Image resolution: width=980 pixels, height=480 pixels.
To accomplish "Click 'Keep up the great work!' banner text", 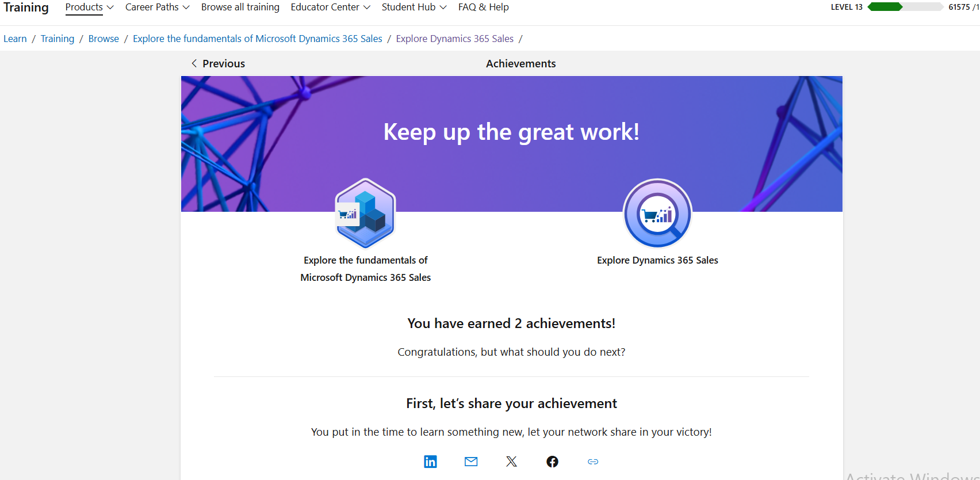I will pyautogui.click(x=511, y=132).
